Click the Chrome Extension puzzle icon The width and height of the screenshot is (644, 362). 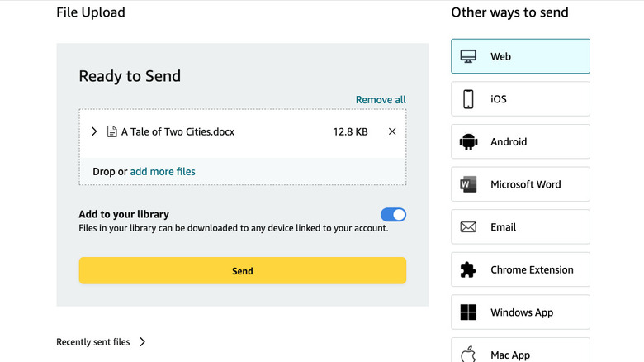pyautogui.click(x=468, y=270)
